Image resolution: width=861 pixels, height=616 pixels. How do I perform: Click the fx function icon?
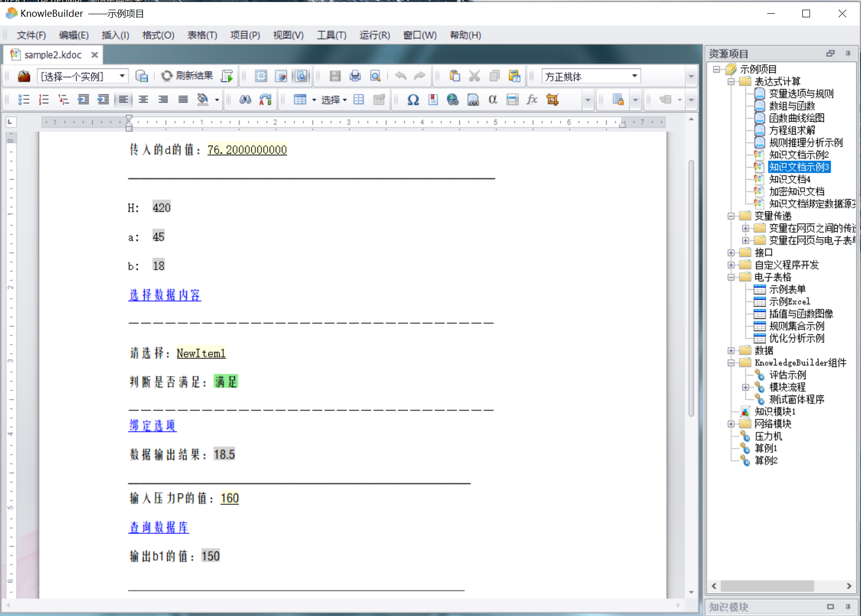click(x=532, y=100)
